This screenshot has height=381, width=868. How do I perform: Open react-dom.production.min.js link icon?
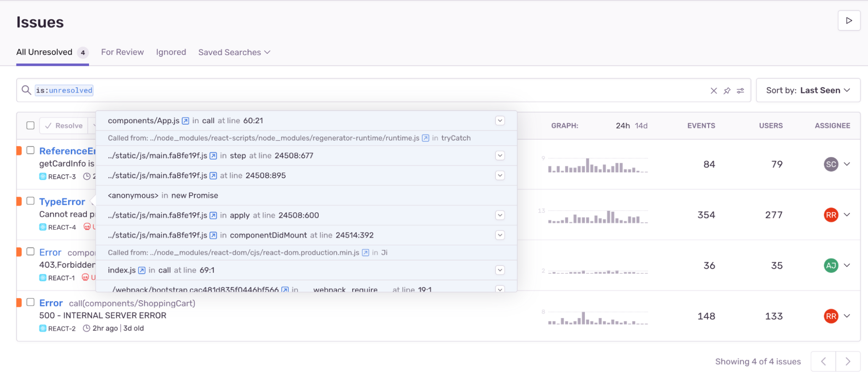pos(366,253)
